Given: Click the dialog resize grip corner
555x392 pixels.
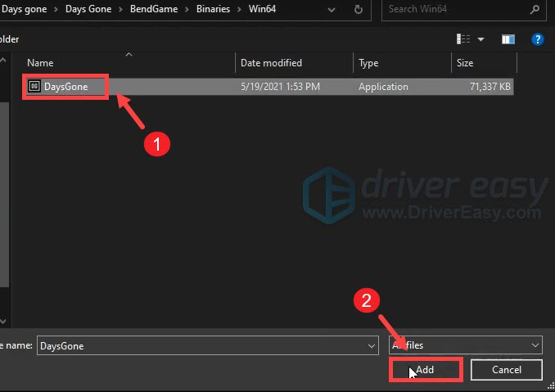Looking at the screenshot, I should pyautogui.click(x=551, y=386).
